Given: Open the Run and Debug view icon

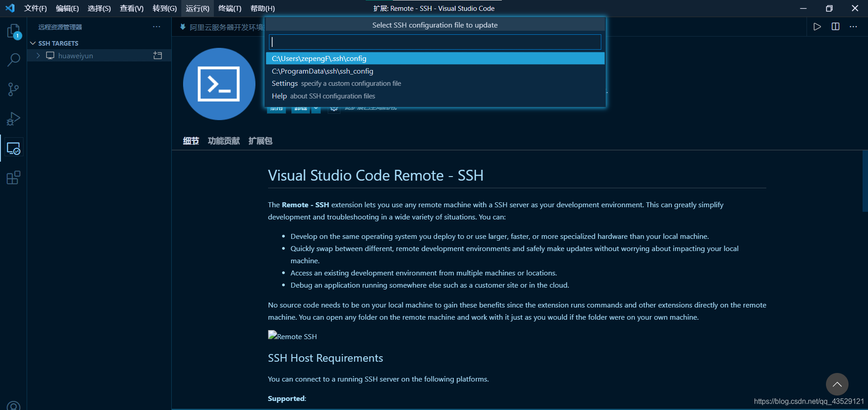Looking at the screenshot, I should pyautogui.click(x=14, y=118).
